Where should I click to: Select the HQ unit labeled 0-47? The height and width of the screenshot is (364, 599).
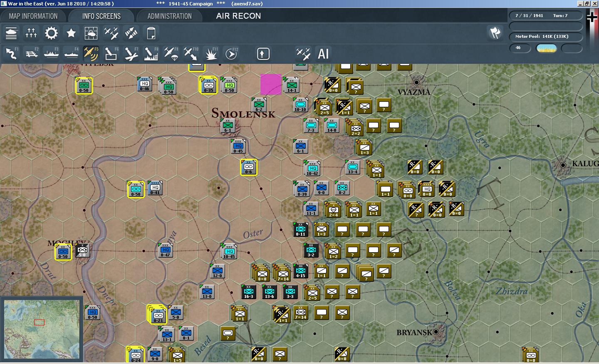click(165, 250)
